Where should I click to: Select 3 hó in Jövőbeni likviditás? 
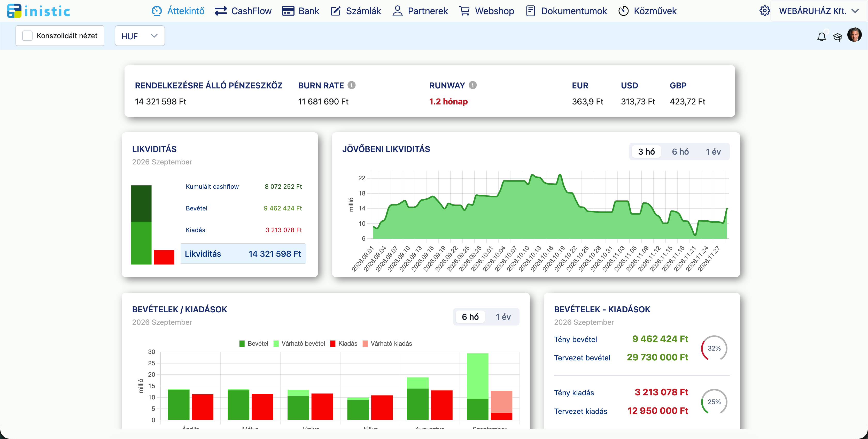pyautogui.click(x=646, y=152)
